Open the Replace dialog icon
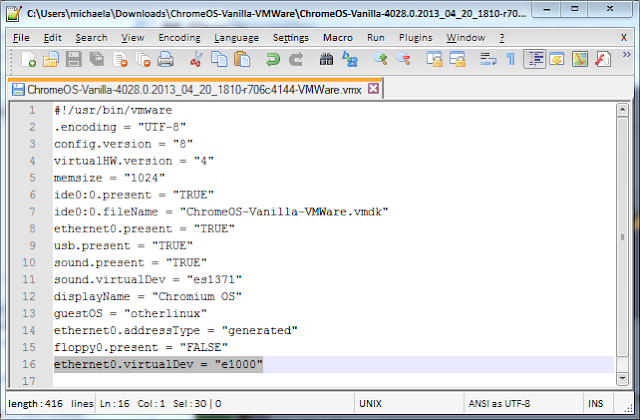The width and height of the screenshot is (640, 420). 350,59
